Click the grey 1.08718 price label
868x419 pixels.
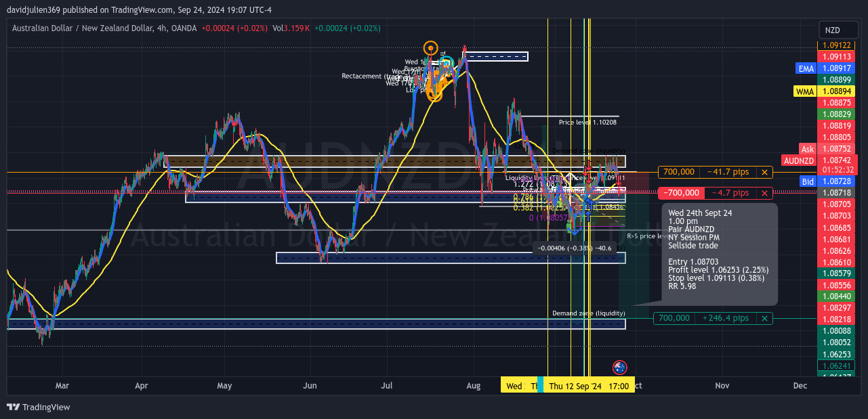tap(838, 193)
